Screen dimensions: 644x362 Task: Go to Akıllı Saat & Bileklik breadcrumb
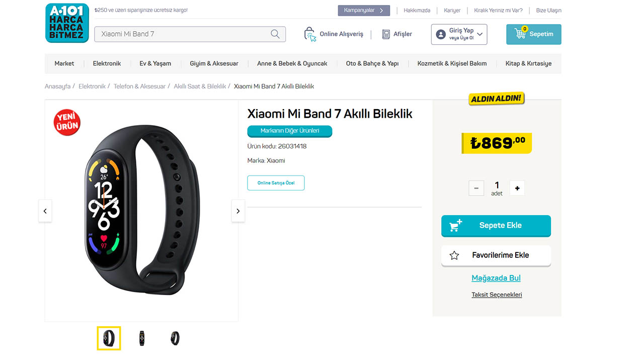click(x=200, y=86)
